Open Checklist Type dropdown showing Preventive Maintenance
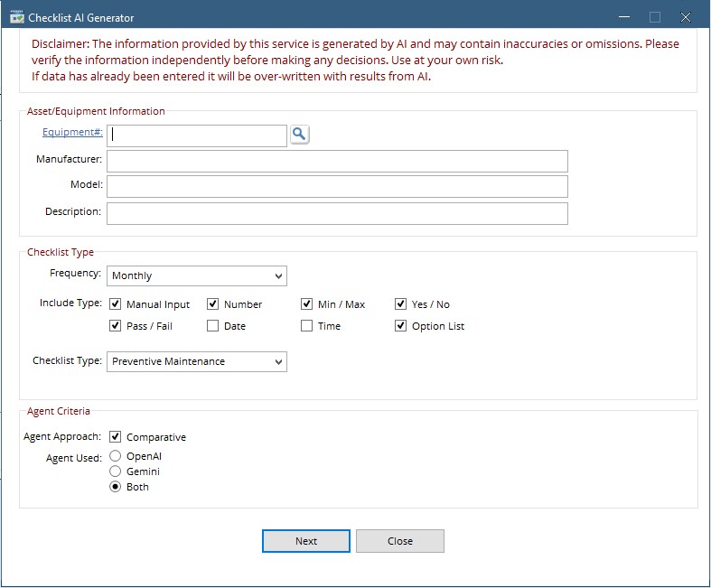 [197, 361]
